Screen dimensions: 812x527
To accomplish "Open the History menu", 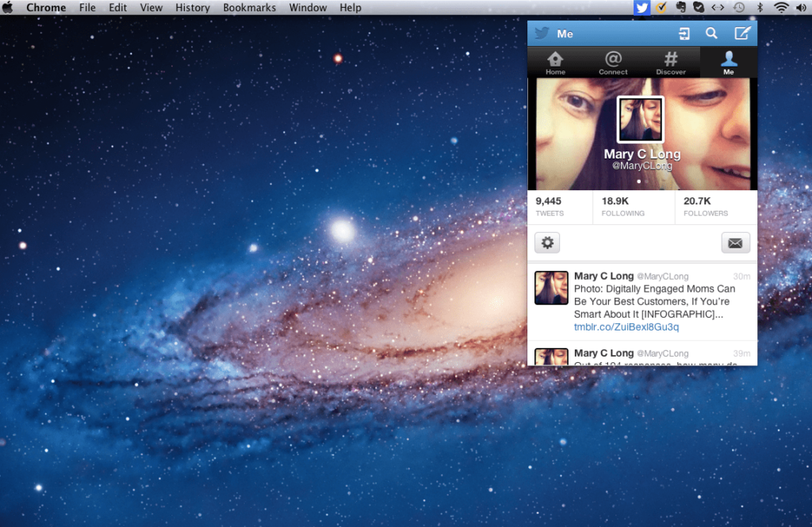I will tap(193, 7).
